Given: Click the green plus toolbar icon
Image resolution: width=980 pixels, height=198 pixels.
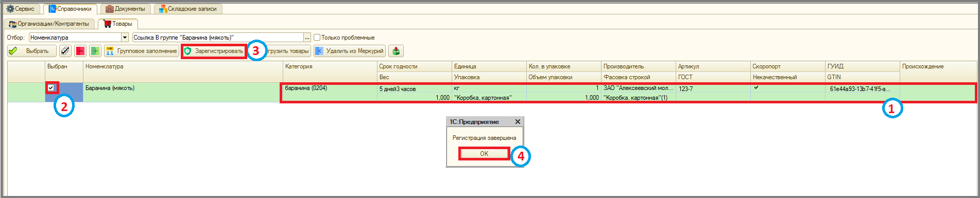Looking at the screenshot, I should tap(95, 51).
